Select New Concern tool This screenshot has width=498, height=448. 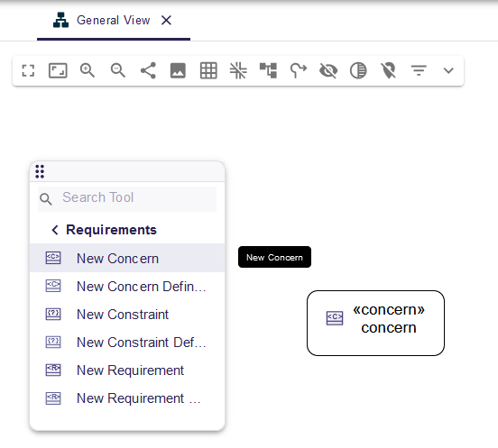(127, 258)
